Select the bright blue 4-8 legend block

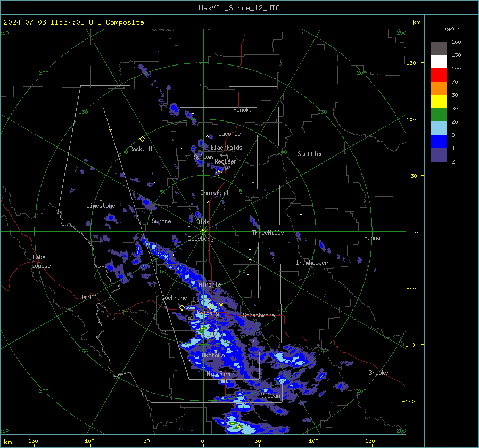point(439,142)
